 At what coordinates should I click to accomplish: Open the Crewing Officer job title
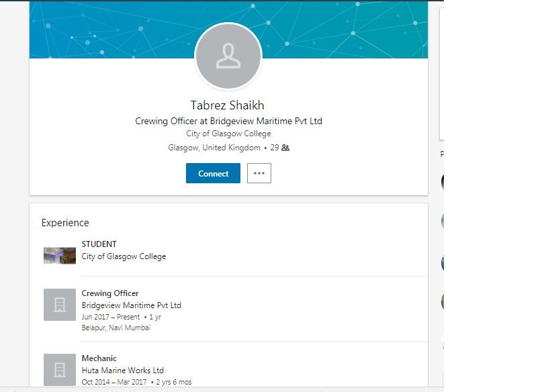[x=110, y=293]
